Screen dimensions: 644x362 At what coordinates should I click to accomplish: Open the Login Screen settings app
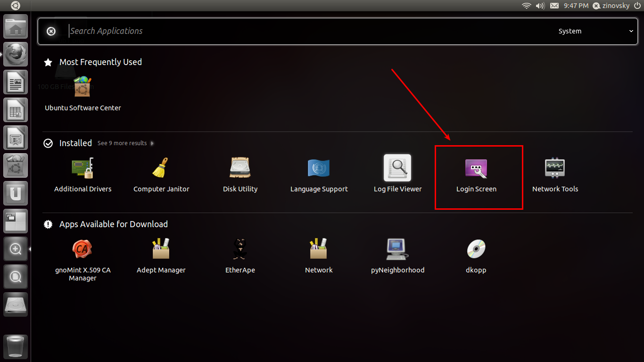[476, 174]
